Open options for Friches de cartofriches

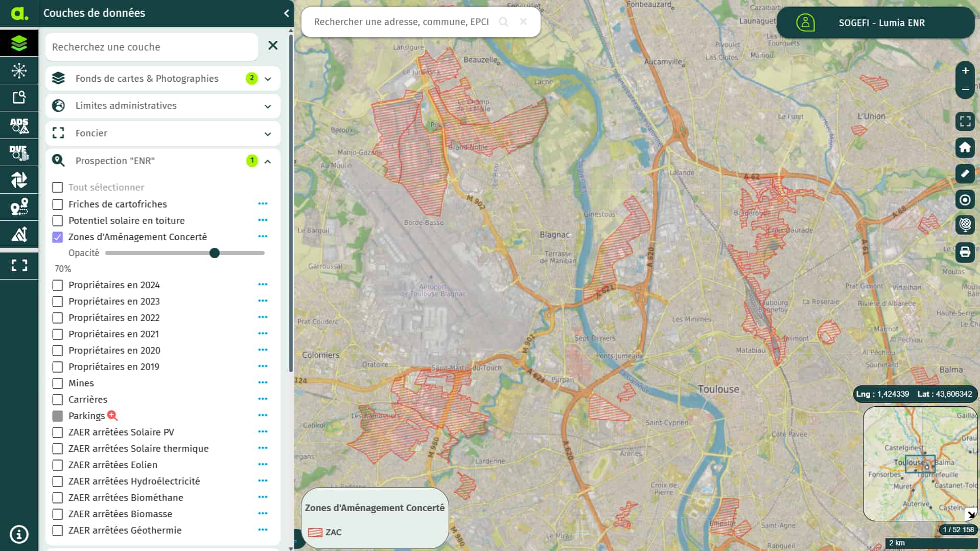pos(263,204)
